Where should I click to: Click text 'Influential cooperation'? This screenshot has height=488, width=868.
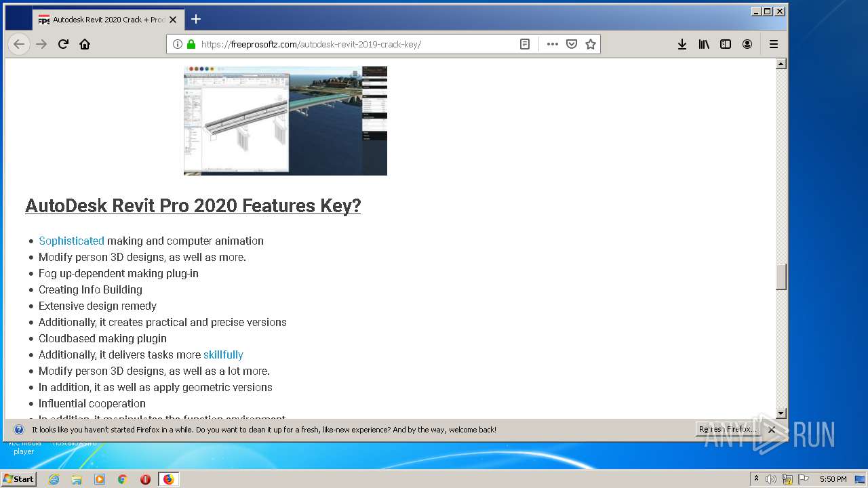92,403
